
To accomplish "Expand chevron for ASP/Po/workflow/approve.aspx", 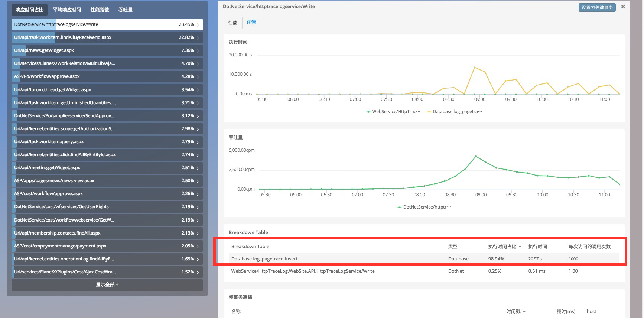I will click(198, 77).
